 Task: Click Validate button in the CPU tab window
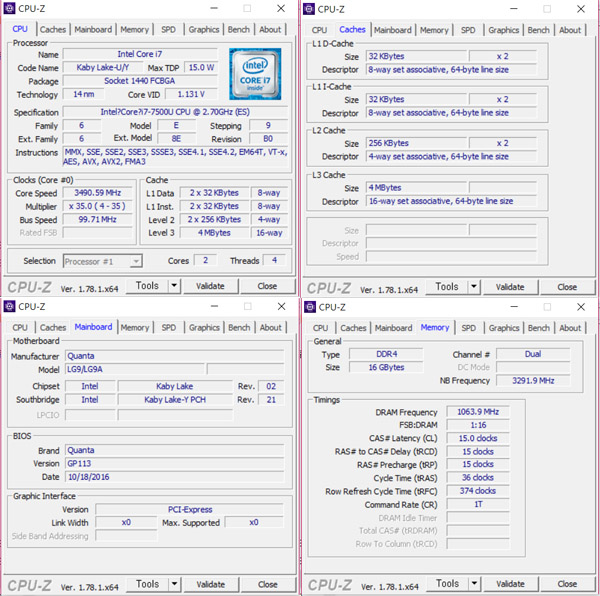[210, 286]
